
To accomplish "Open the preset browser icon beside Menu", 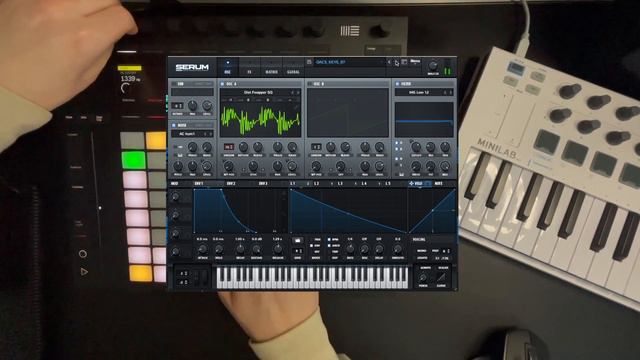I will point(404,62).
